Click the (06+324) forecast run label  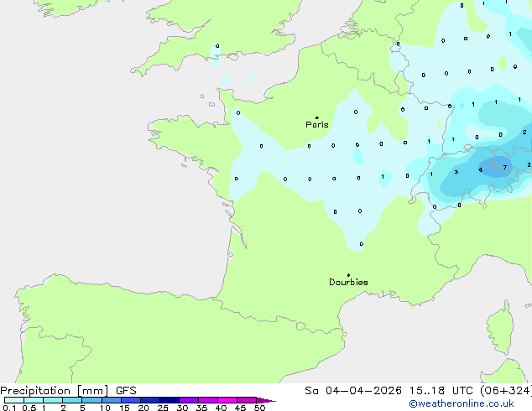[x=505, y=391]
